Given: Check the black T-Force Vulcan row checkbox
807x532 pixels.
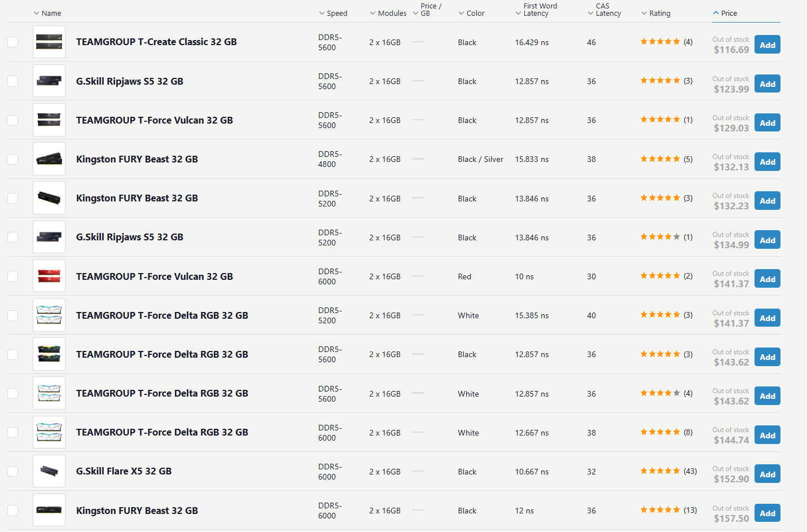Looking at the screenshot, I should (x=12, y=120).
